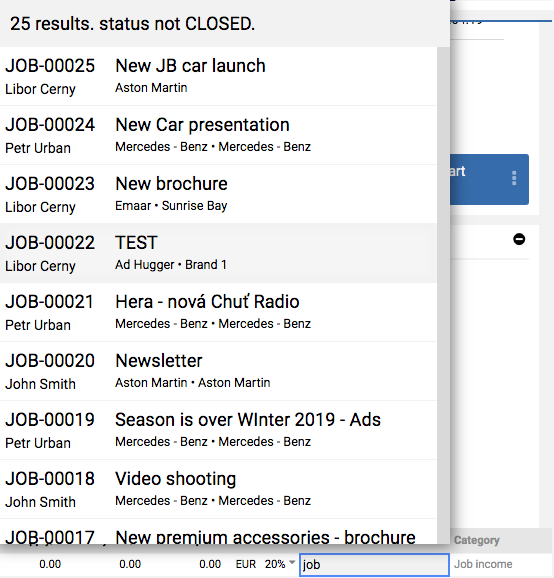Pick JOB-00018 Video shooting
Viewport: 554px width, 578px height.
218,489
